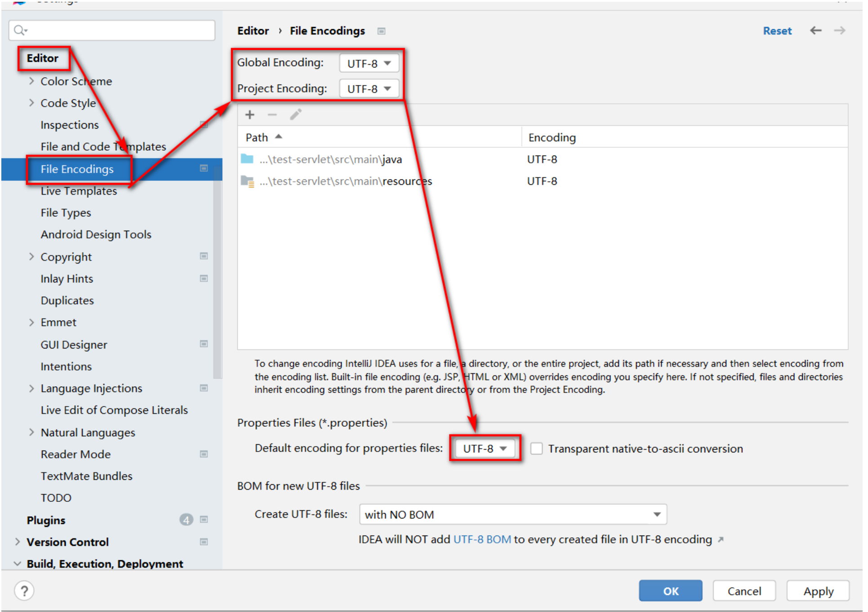The image size is (868, 612).
Task: Click project marker icon on GUI Designer row
Action: [x=204, y=344]
